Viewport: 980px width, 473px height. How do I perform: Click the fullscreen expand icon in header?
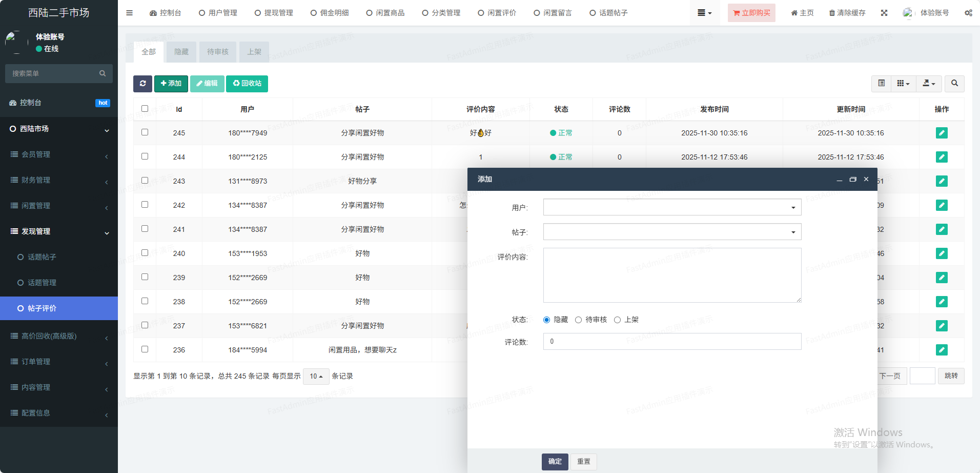tap(884, 13)
